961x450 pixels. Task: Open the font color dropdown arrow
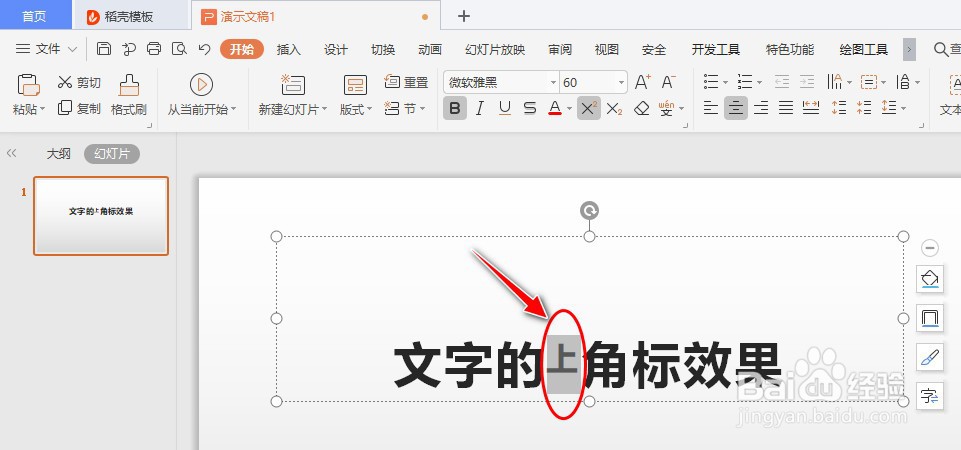click(569, 109)
